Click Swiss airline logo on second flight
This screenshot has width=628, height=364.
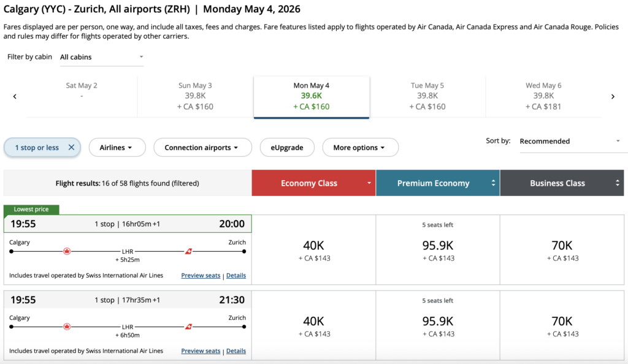pyautogui.click(x=189, y=327)
